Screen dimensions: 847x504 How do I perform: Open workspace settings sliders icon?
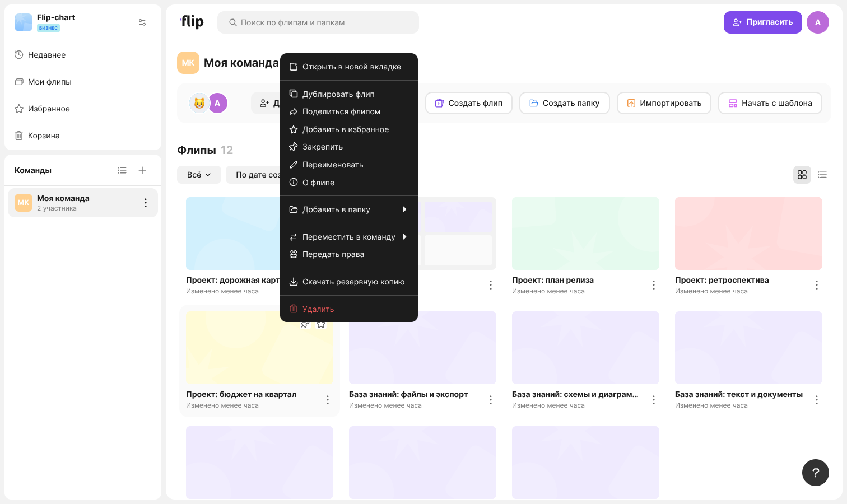coord(142,22)
